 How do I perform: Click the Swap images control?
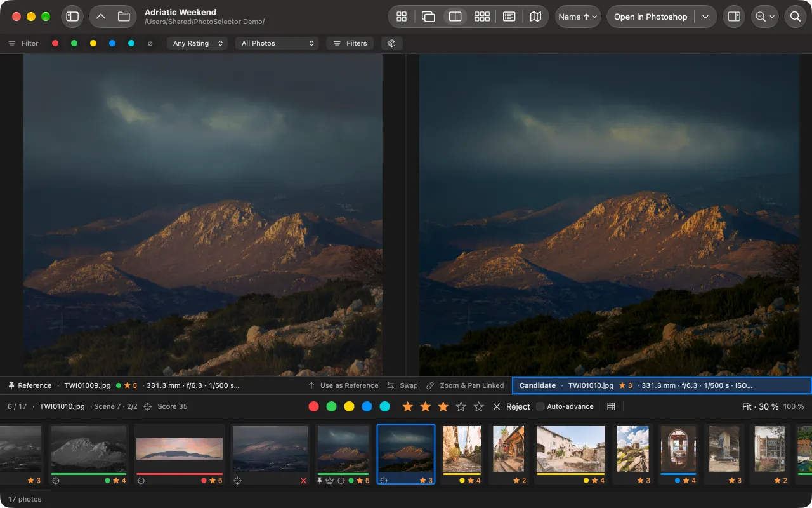click(402, 385)
